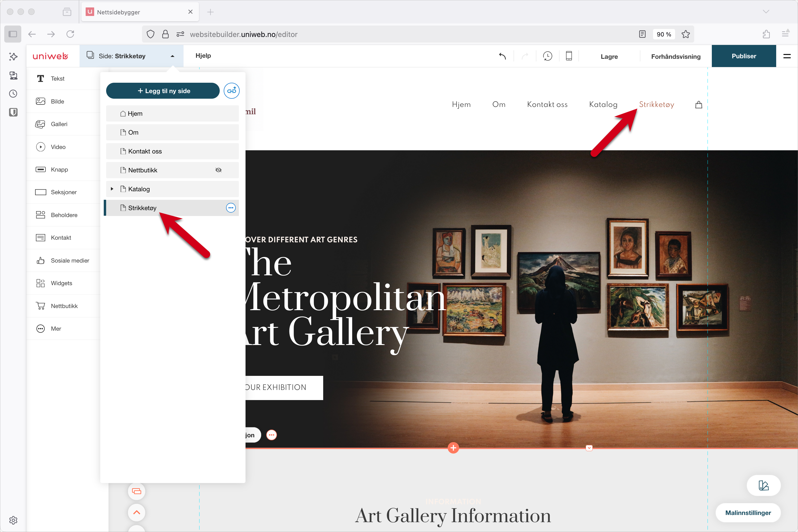Click the add external link page icon

tap(231, 91)
